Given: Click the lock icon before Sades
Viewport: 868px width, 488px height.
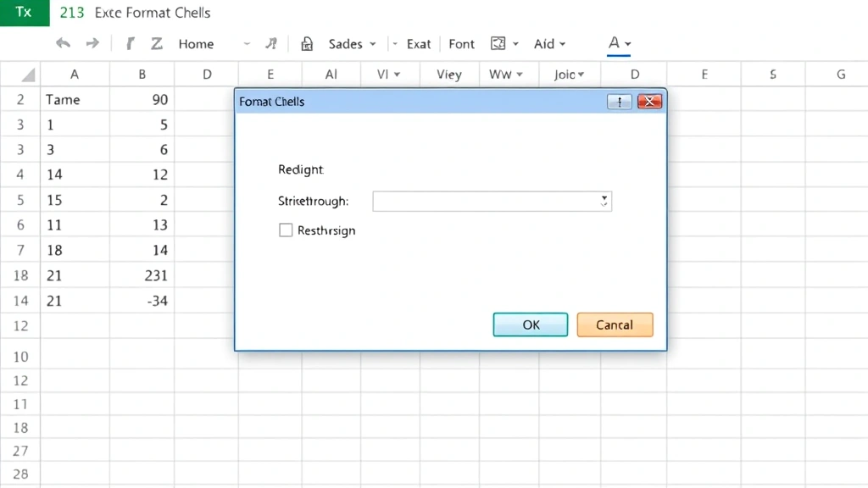Looking at the screenshot, I should [x=307, y=44].
